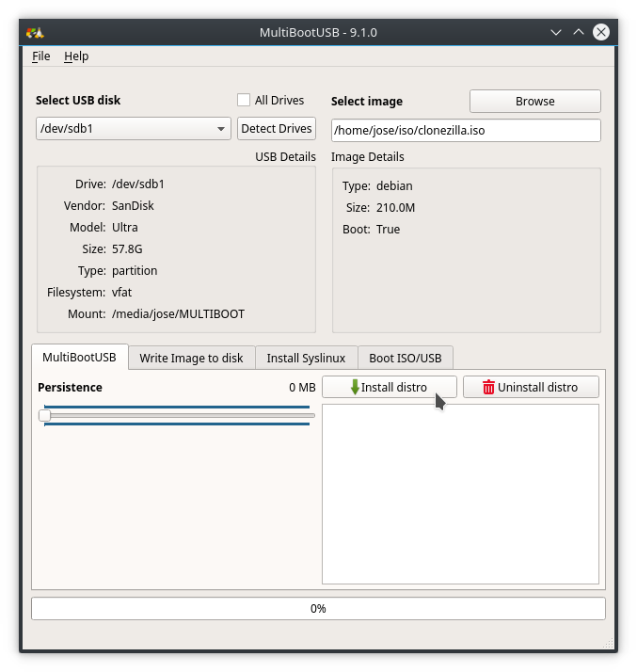
Task: Click the Vendor value SanDisk
Action: [133, 206]
